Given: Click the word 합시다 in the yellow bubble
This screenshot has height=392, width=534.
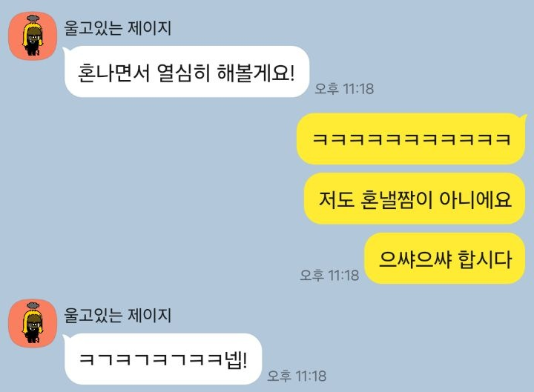Looking at the screenshot, I should 484,259.
